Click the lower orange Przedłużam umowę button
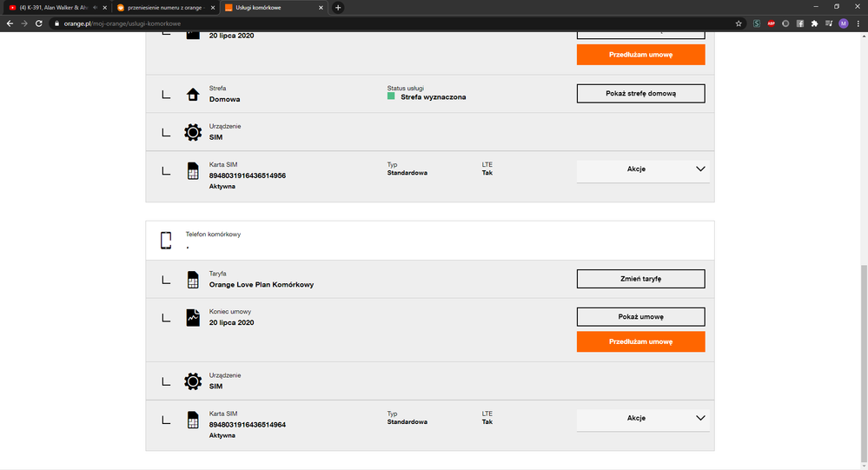Screen dimensions: 868x470 pyautogui.click(x=640, y=341)
